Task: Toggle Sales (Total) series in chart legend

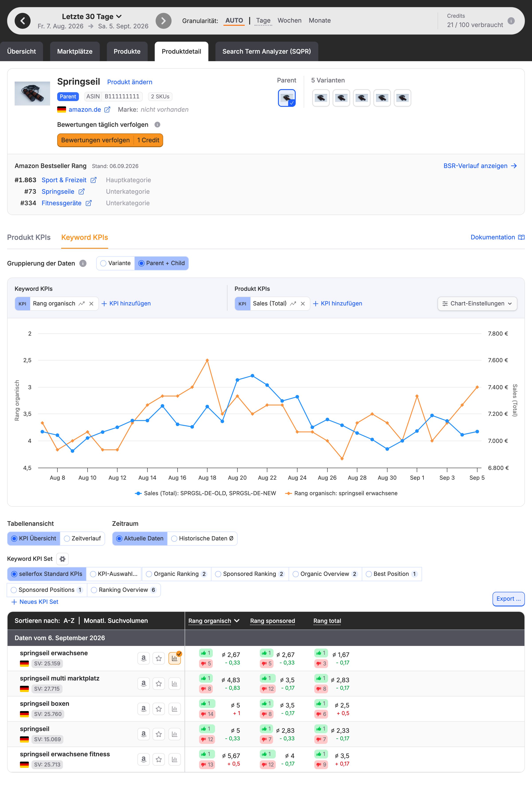Action: 205,493
